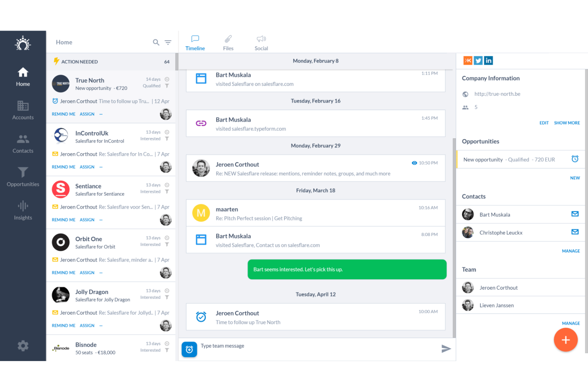Click reminder clock on New opportunity
This screenshot has height=392, width=588.
[575, 159]
